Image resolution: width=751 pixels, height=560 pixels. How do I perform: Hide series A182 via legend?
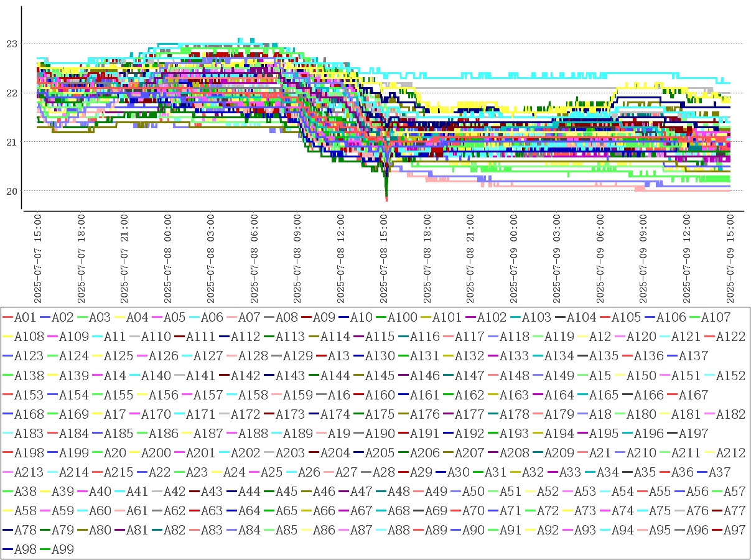point(730,414)
